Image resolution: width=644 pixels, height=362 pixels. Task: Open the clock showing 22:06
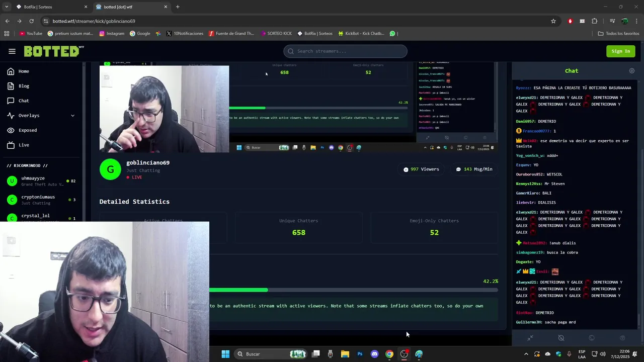(620, 354)
